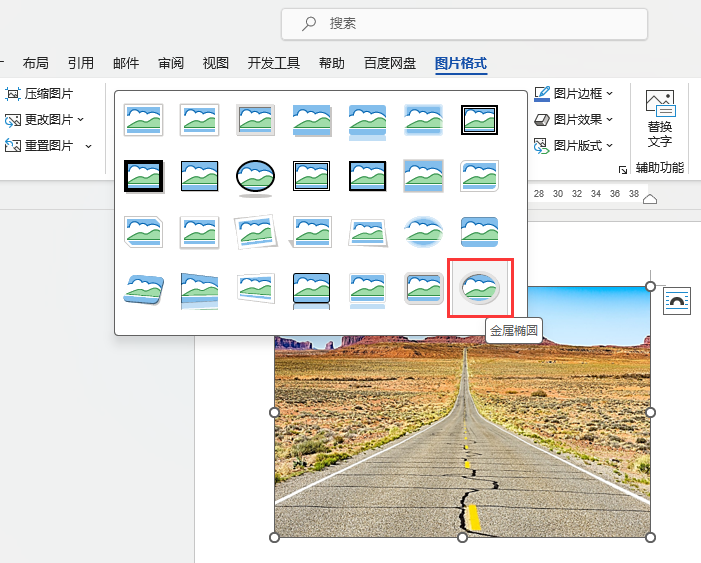Open the 审阅 tab
The height and width of the screenshot is (563, 701).
(171, 63)
